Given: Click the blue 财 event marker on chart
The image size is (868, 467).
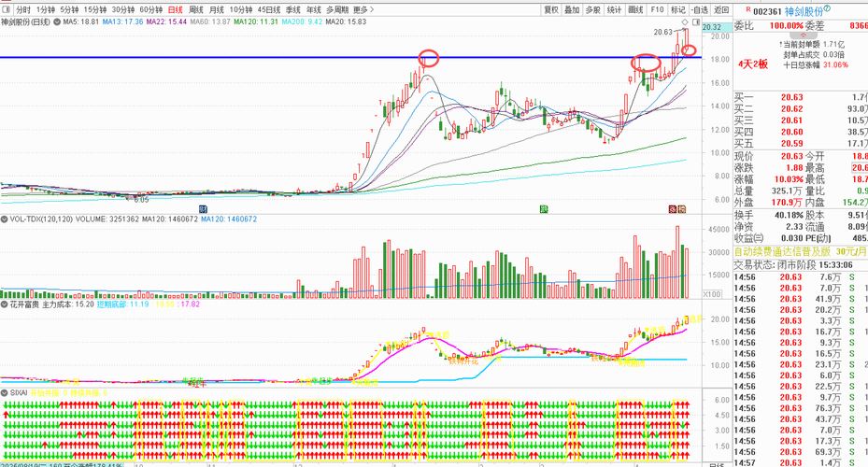Looking at the screenshot, I should (203, 209).
